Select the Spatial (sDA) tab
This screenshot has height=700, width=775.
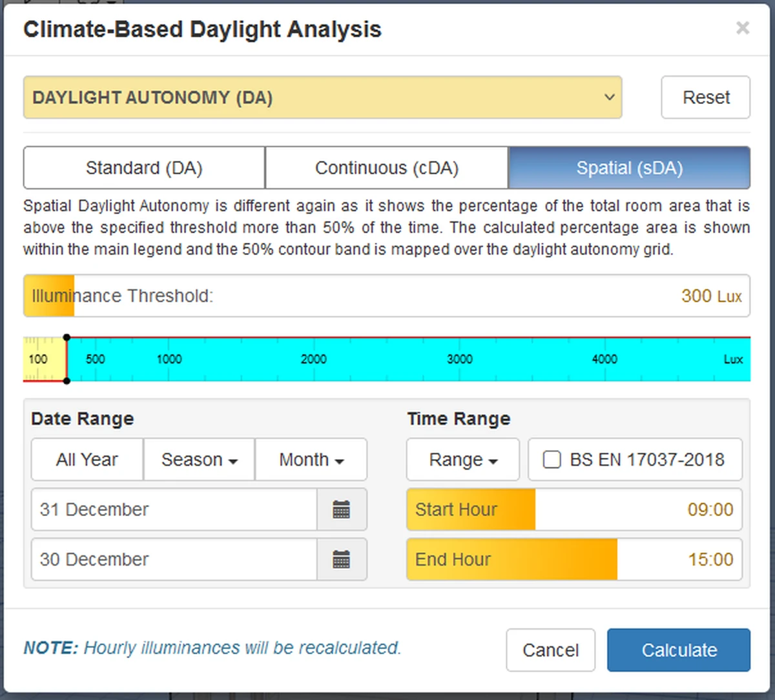630,168
